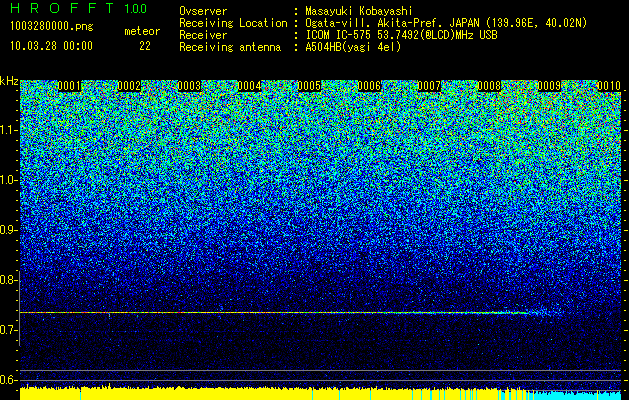Click time marker 0009
This screenshot has width=629, height=400.
click(549, 86)
